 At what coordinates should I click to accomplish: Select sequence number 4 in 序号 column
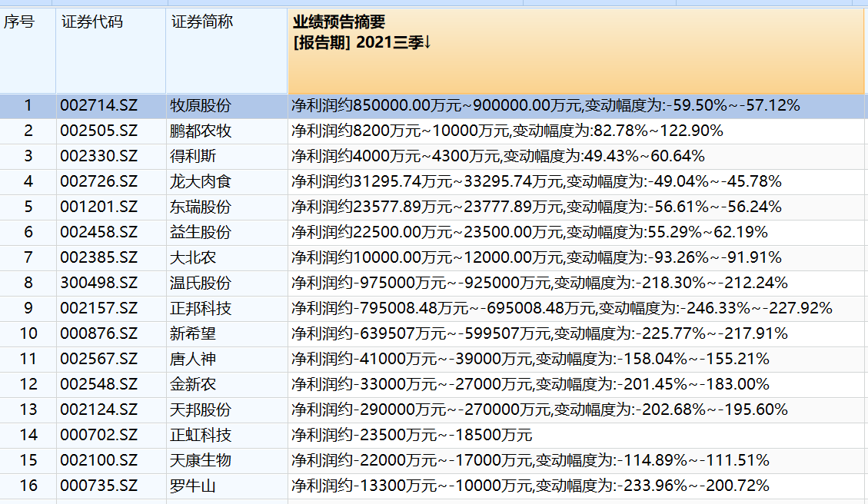pos(28,181)
